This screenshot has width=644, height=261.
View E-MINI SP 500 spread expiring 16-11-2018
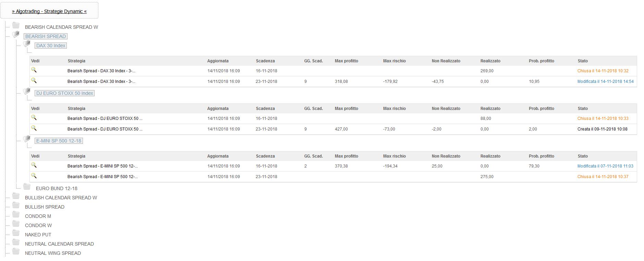click(x=34, y=165)
